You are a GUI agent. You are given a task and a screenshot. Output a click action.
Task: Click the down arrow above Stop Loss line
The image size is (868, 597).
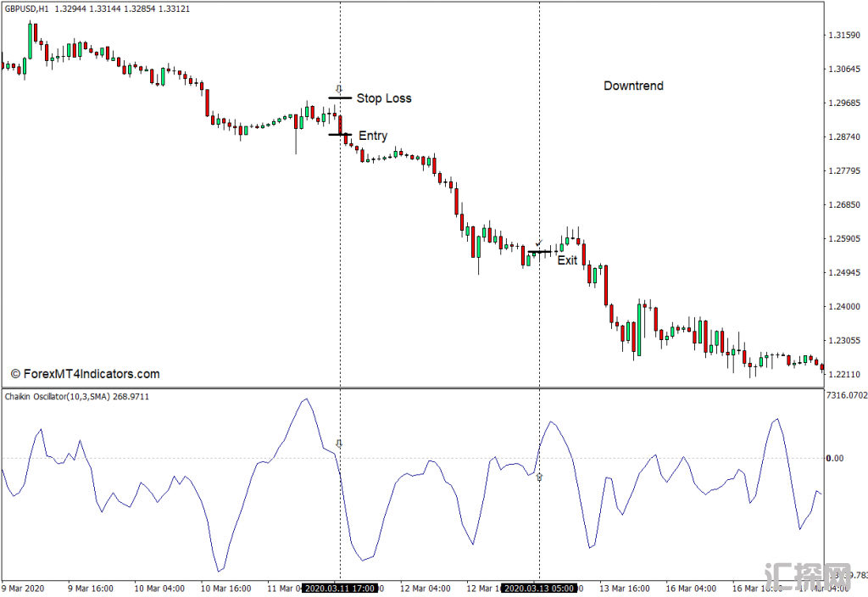pos(339,88)
